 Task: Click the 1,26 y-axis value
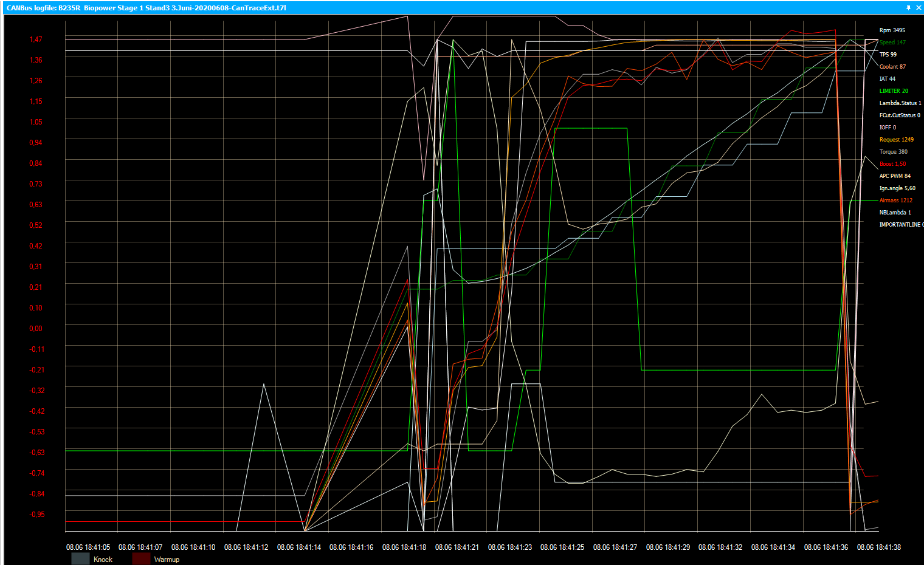click(36, 81)
